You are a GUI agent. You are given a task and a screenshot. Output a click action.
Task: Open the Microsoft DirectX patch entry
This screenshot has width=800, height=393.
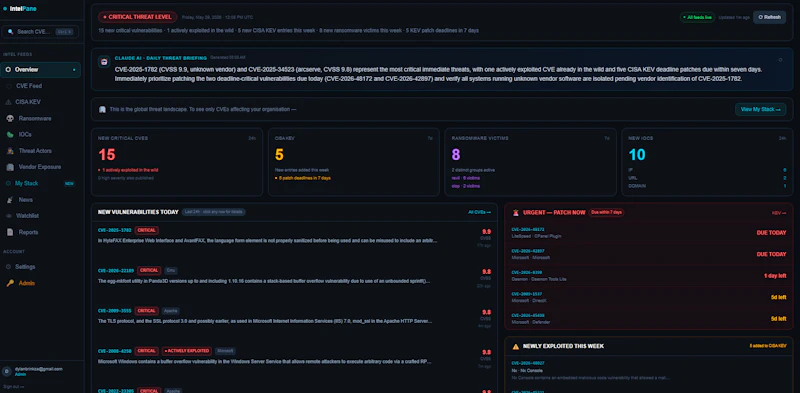click(x=648, y=297)
